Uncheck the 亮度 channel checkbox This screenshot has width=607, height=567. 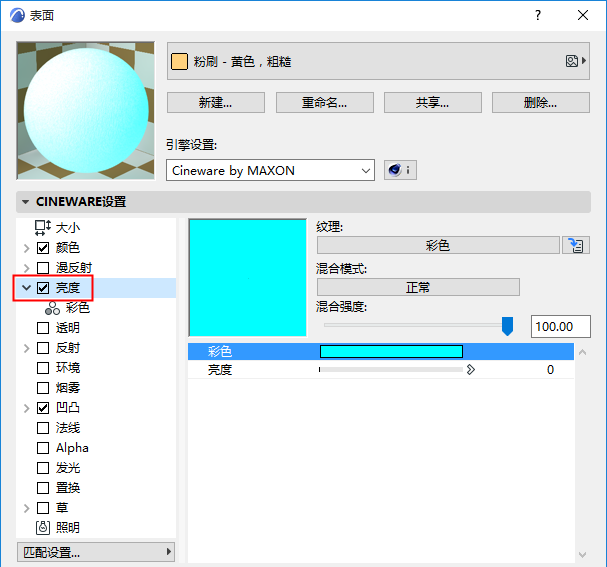tap(43, 288)
